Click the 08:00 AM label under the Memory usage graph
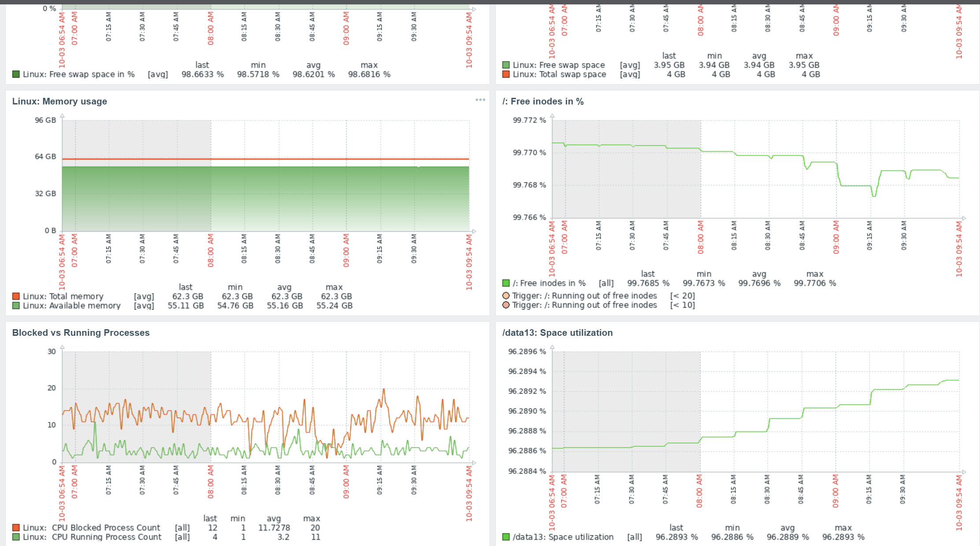Screen dimensions: 980x546 211,250
